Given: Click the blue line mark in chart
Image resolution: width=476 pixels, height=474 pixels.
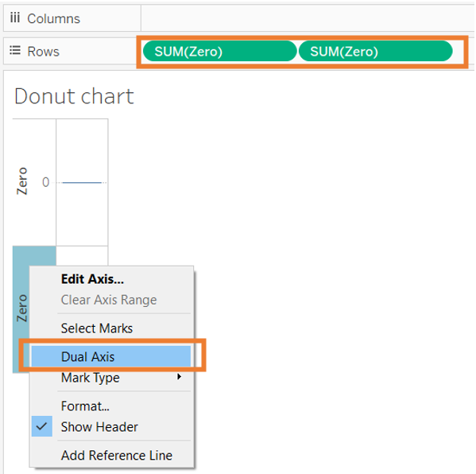Looking at the screenshot, I should coord(82,183).
